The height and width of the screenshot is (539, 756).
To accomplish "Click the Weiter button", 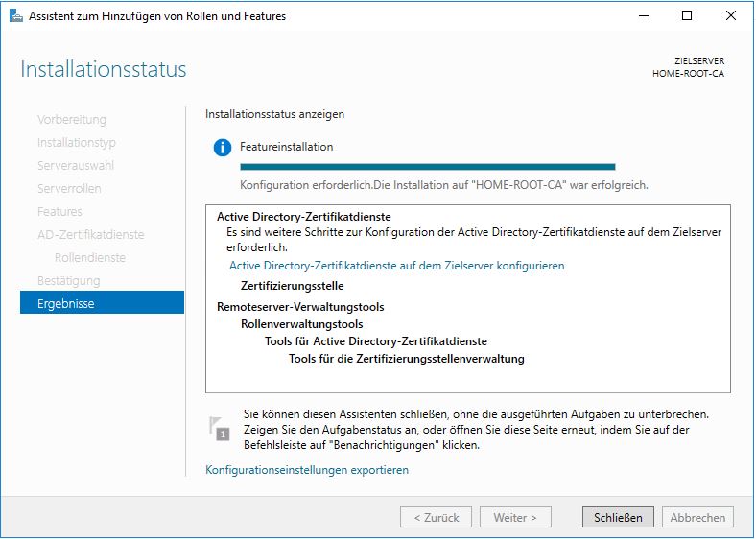I will [516, 517].
